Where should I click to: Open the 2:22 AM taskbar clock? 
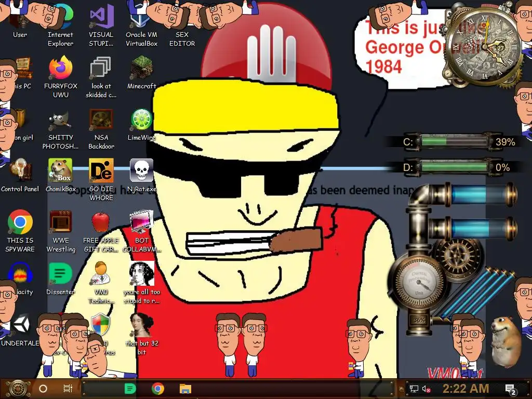466,389
